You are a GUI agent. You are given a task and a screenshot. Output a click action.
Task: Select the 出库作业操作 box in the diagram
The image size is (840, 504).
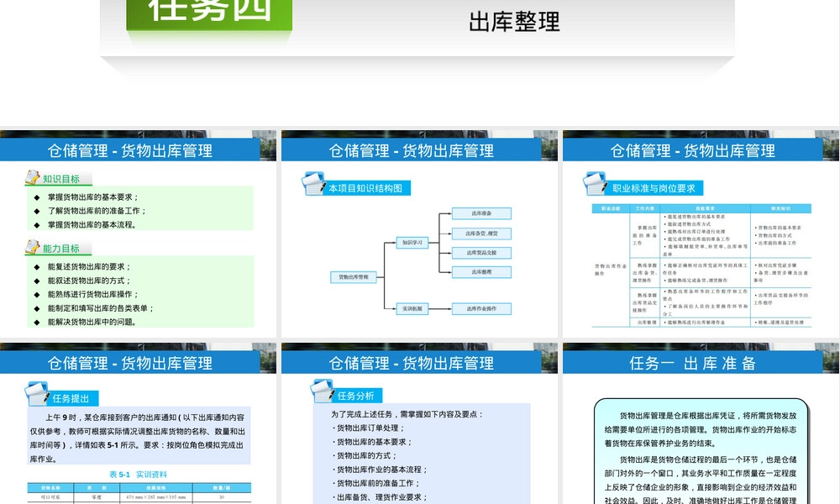[x=481, y=308]
